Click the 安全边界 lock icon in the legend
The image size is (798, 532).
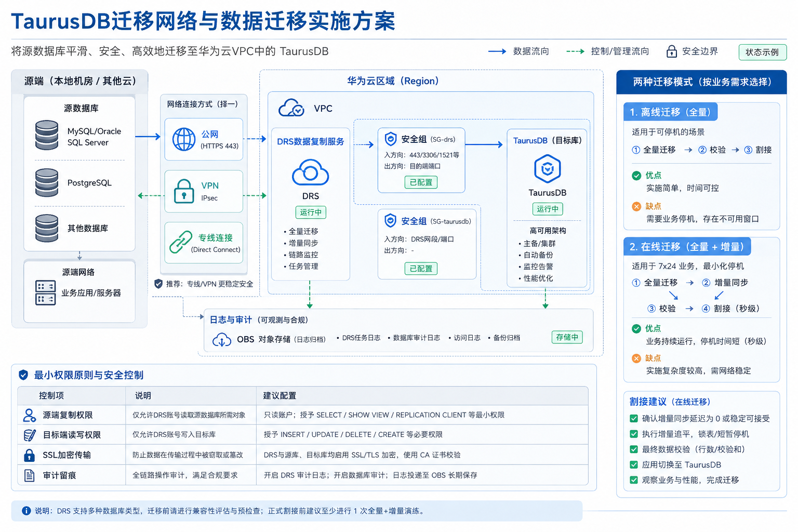click(672, 51)
